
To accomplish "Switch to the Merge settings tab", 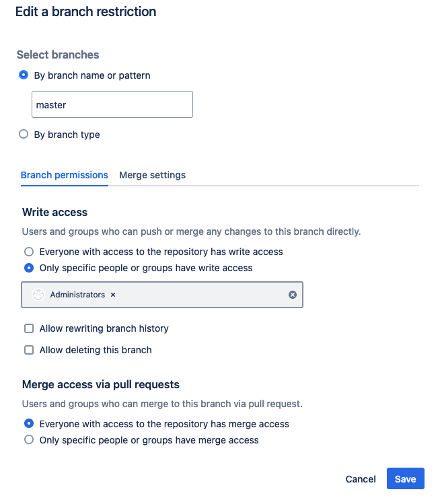I will point(152,175).
